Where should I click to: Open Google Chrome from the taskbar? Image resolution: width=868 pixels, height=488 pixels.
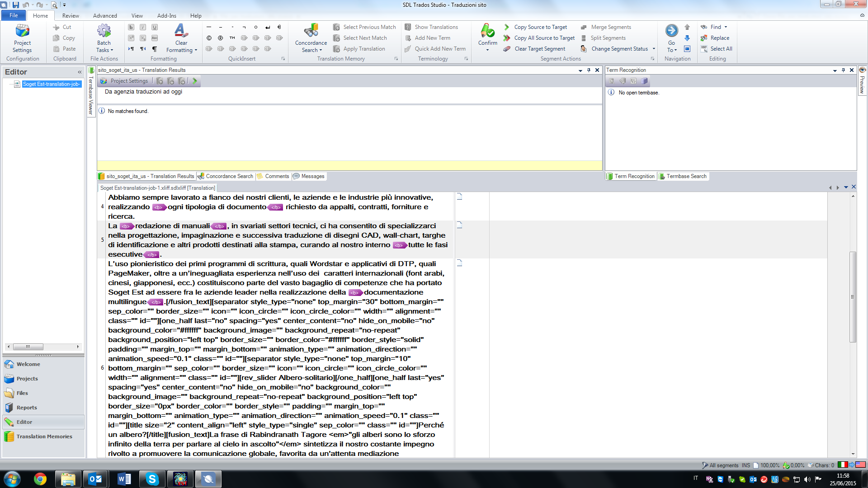(x=40, y=479)
